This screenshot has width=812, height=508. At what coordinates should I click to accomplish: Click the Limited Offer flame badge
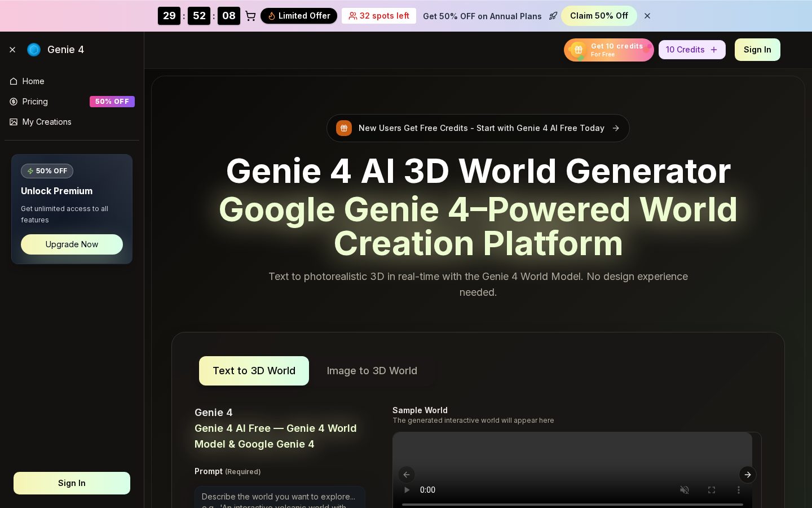[299, 16]
